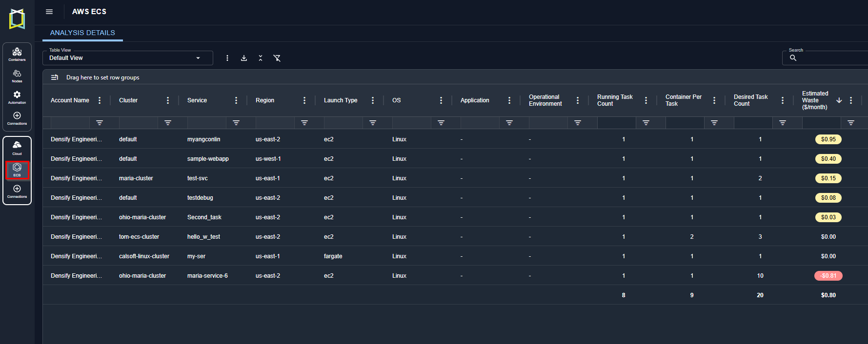Viewport: 868px width, 344px height.
Task: Open Estimated Waste column filter
Action: 851,123
